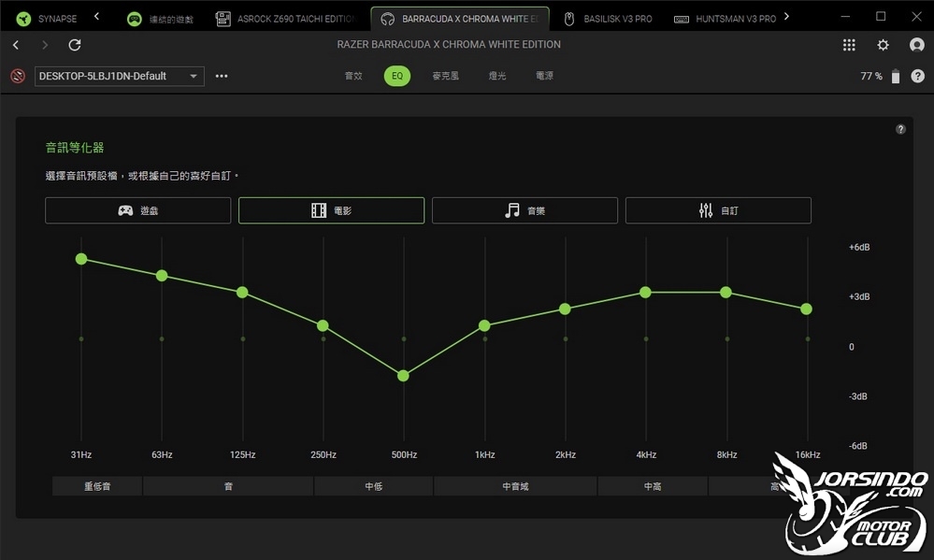Switch to the BASILISK V3 PRO tab
The height and width of the screenshot is (560, 934).
point(608,19)
